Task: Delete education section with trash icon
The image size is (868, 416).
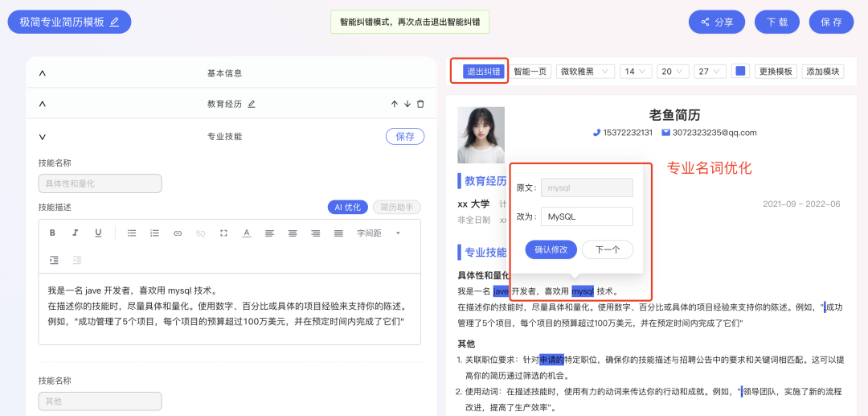Action: point(420,104)
